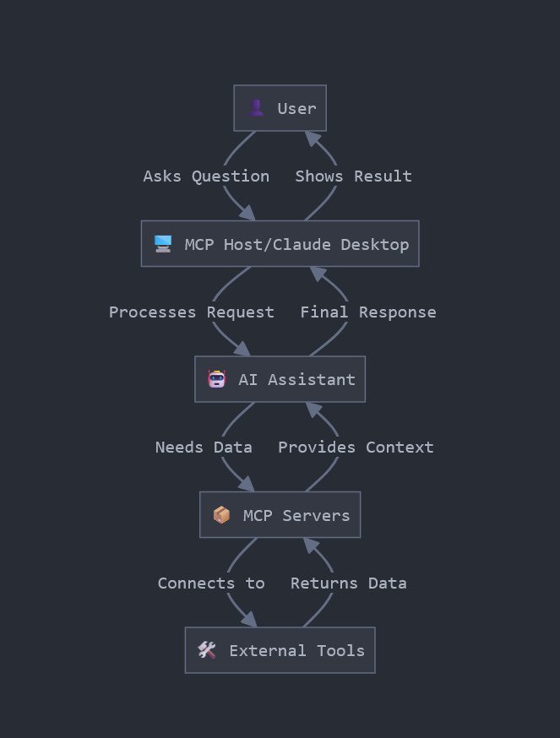Select the Returns Data edge label
560x738 pixels.
[x=348, y=583]
